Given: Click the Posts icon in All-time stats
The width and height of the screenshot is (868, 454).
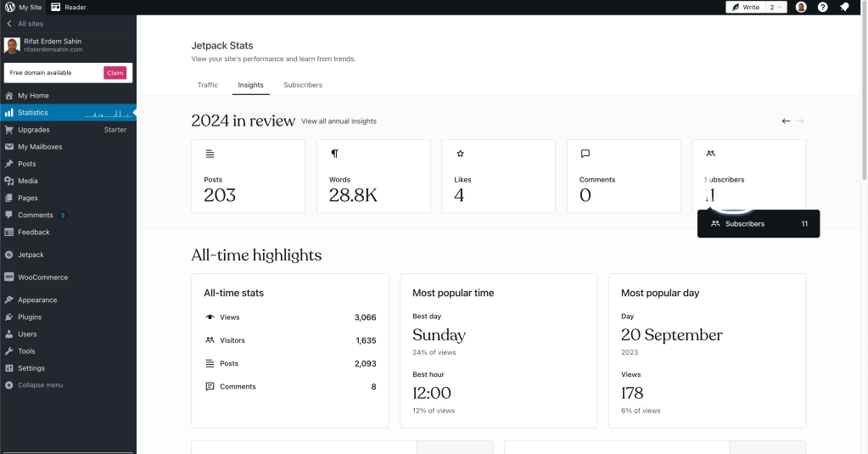Looking at the screenshot, I should pyautogui.click(x=210, y=363).
